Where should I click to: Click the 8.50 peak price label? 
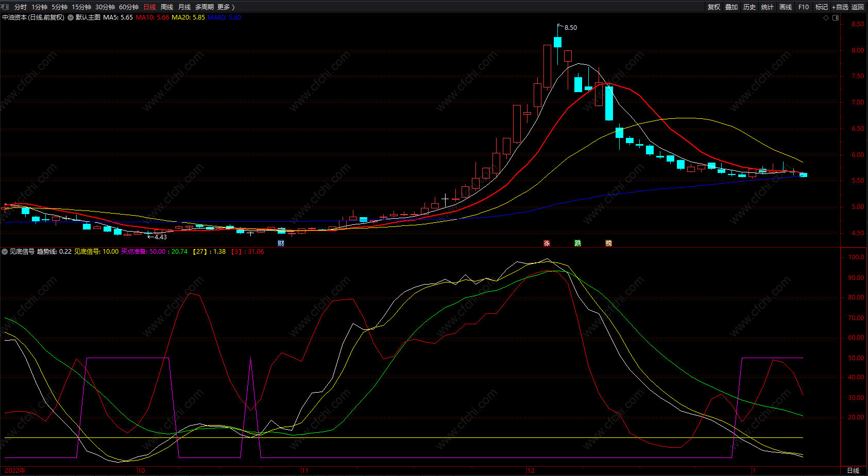point(570,28)
